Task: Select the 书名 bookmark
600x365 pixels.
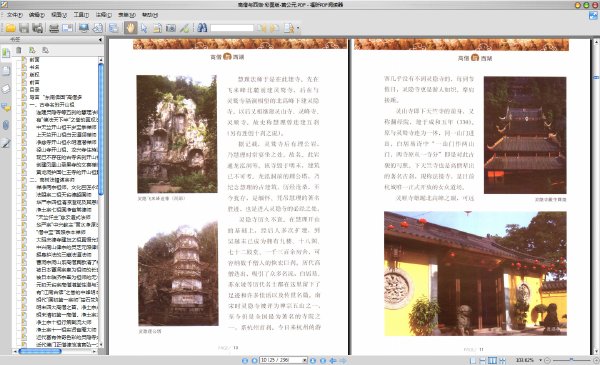Action: click(34, 67)
